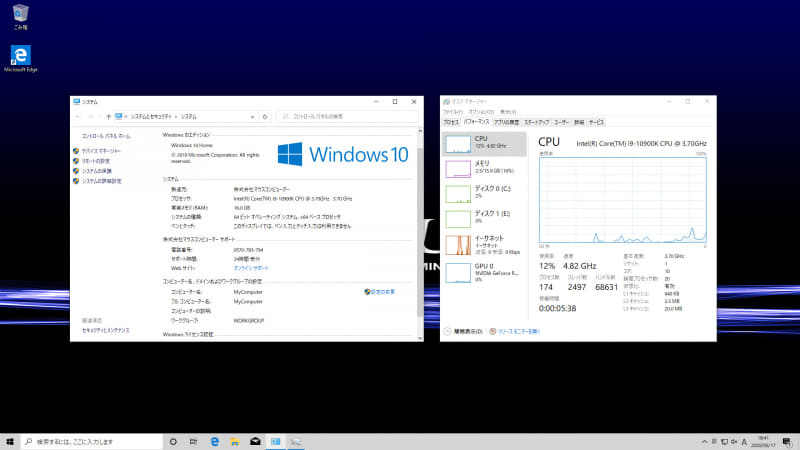Image resolution: width=800 pixels, height=450 pixels.
Task: Click handle count 68631
Action: click(x=606, y=287)
